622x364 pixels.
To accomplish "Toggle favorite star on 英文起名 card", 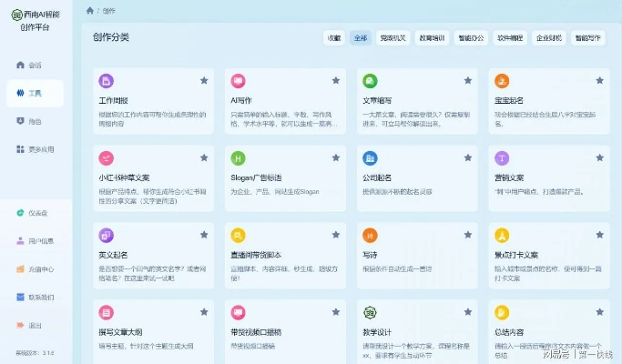I will tap(203, 236).
